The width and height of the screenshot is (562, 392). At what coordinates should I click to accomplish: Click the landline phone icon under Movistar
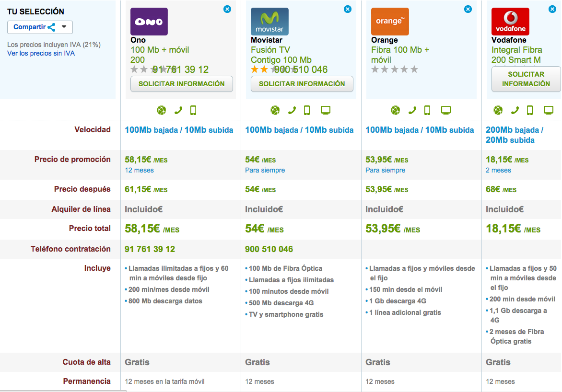[x=292, y=110]
